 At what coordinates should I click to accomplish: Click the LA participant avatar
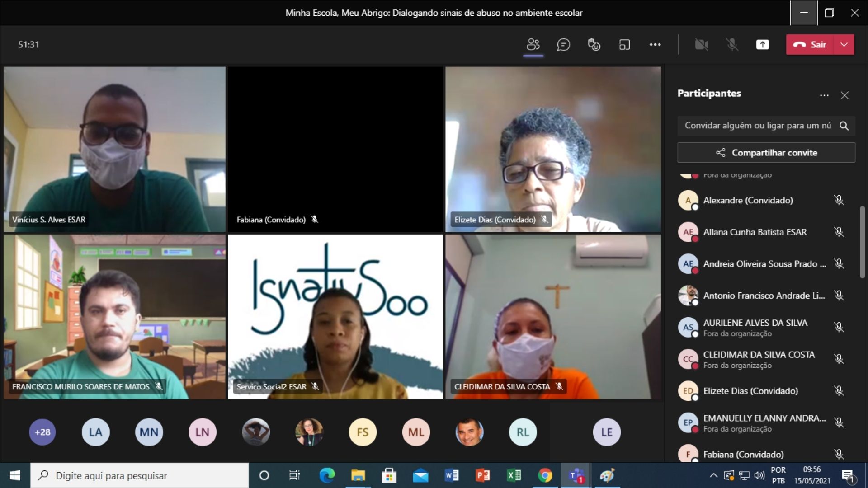pos(95,432)
